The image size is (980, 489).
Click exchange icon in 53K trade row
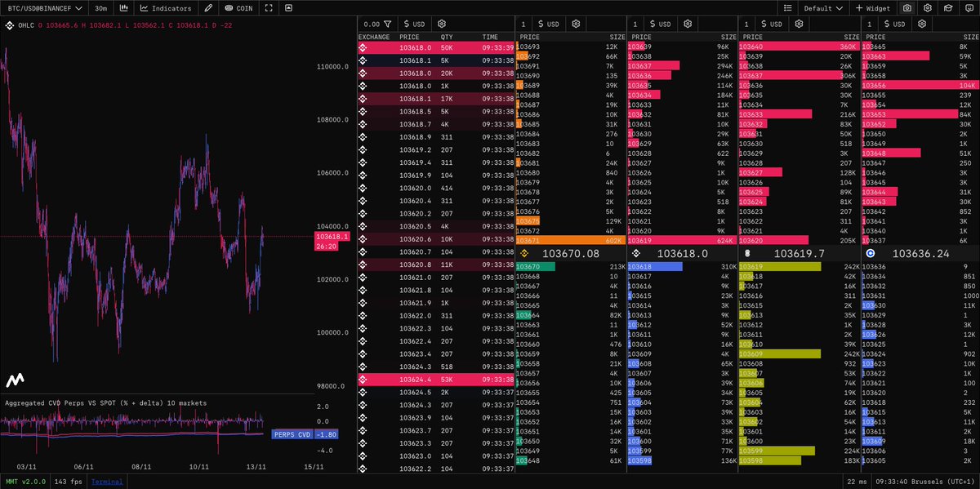pyautogui.click(x=363, y=379)
